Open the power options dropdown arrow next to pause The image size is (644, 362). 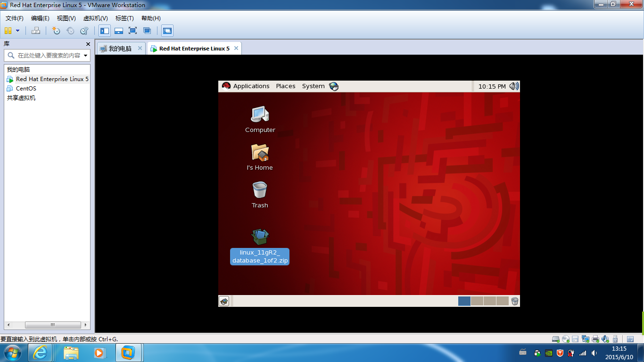tap(18, 31)
